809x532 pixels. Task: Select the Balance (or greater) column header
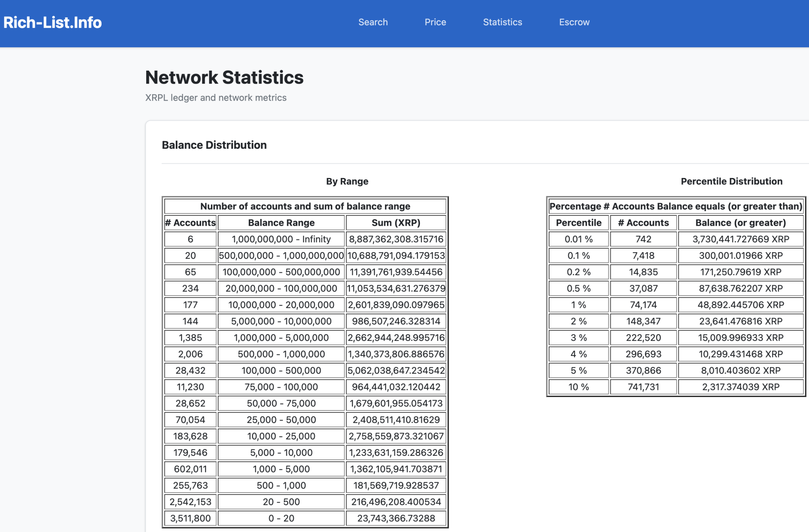coord(741,223)
